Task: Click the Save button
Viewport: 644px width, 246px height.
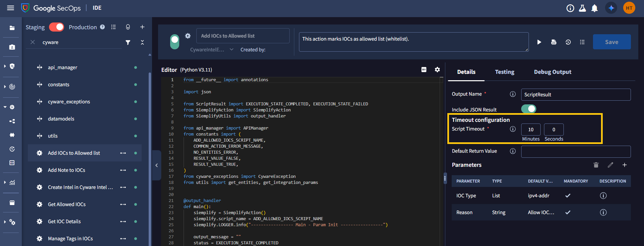Action: point(611,42)
